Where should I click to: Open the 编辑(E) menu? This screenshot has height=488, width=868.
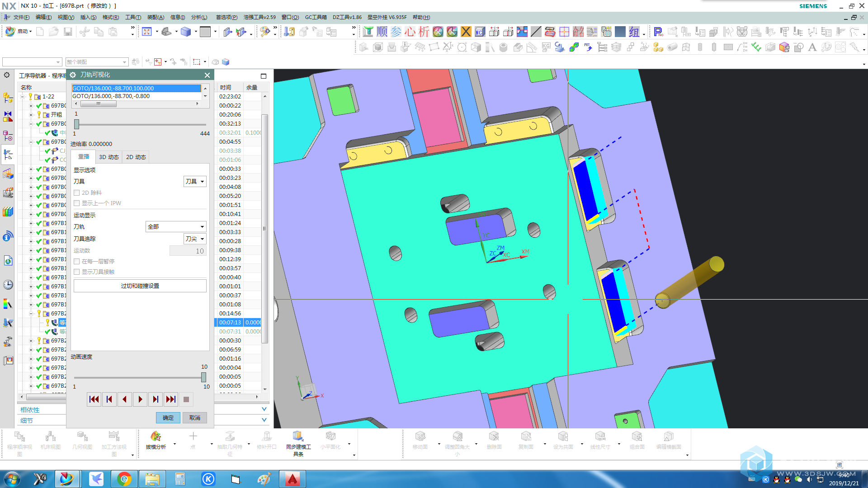[43, 17]
